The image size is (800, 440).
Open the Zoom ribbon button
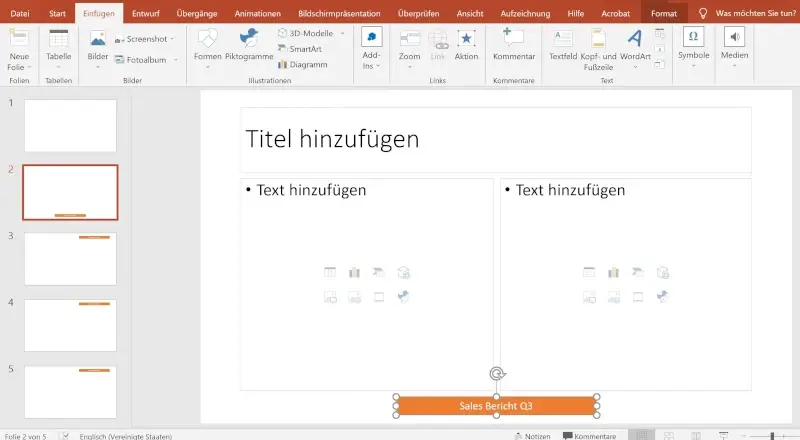click(x=409, y=48)
